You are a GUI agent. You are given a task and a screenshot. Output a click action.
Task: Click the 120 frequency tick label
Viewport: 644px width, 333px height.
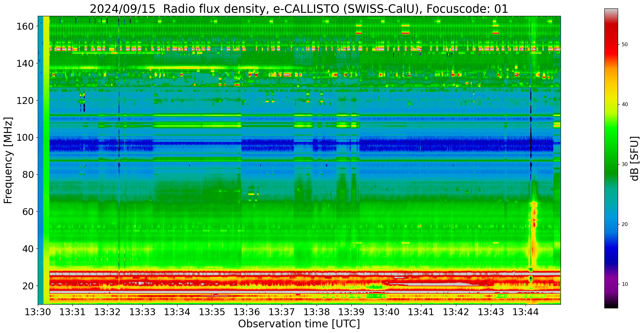click(x=25, y=100)
